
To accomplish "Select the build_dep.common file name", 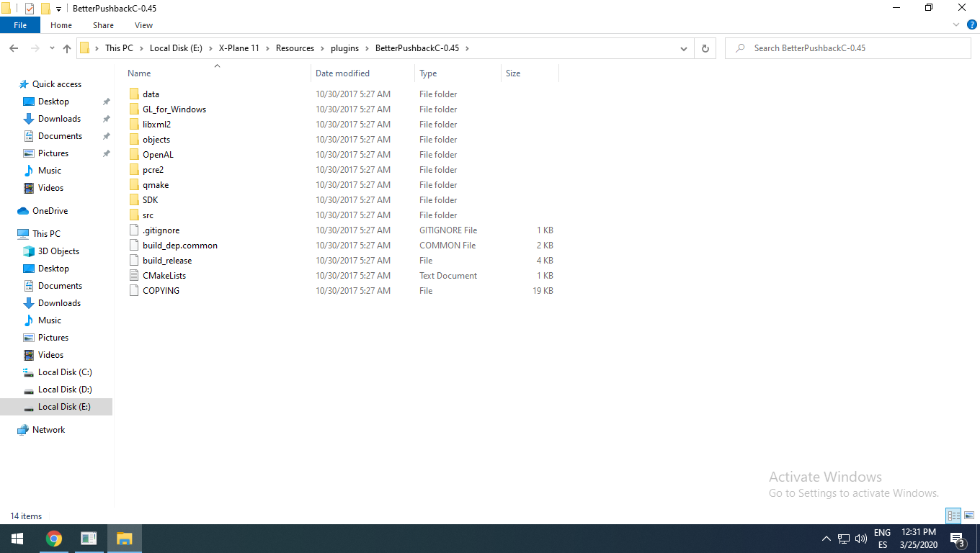I will click(x=180, y=246).
